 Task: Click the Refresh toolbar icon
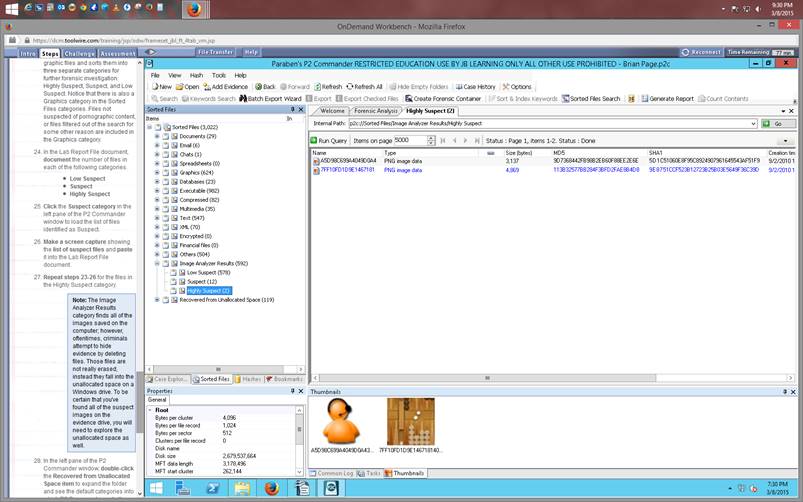[328, 87]
